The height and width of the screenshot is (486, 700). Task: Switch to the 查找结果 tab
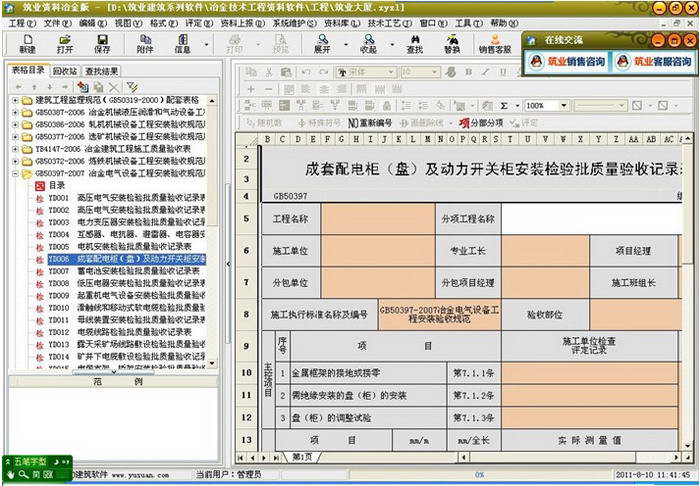coord(101,71)
